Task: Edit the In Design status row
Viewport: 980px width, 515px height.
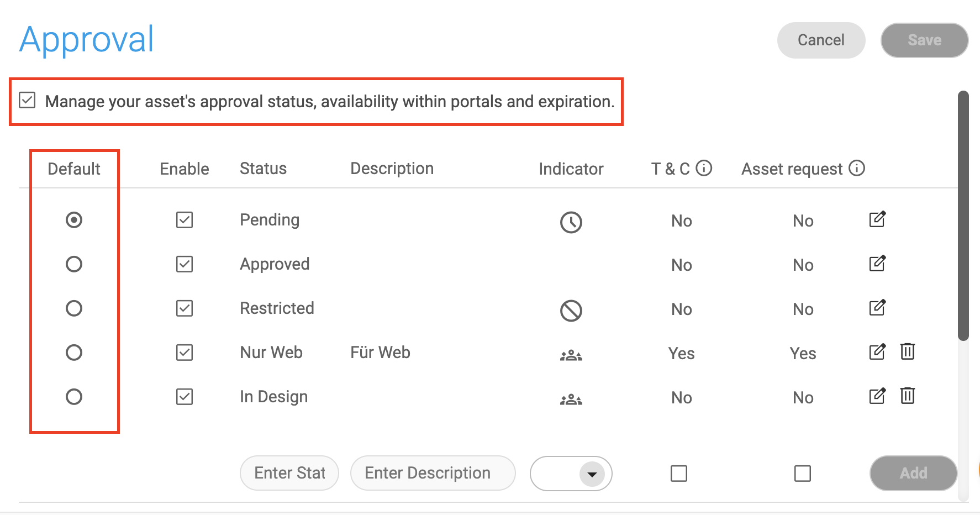Action: 877,396
